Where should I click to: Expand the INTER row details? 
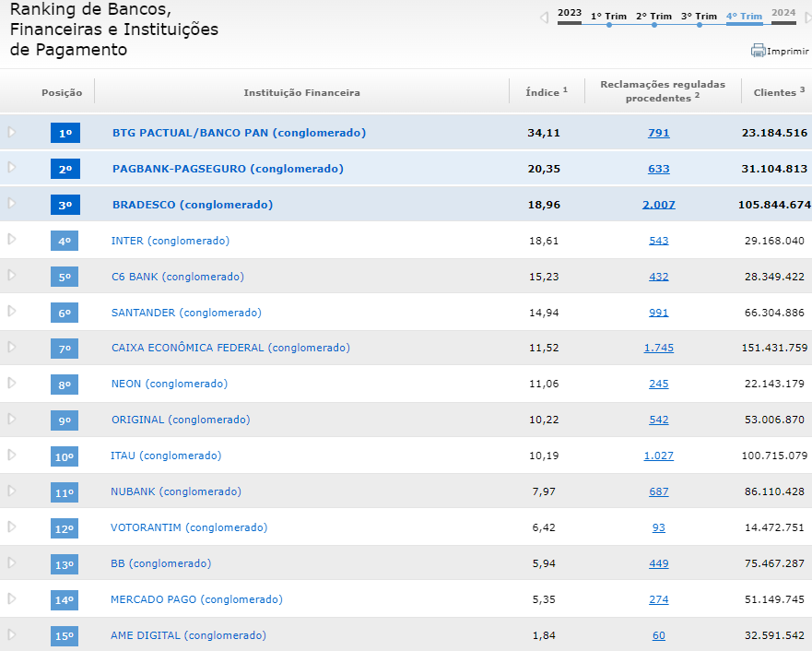coord(12,239)
